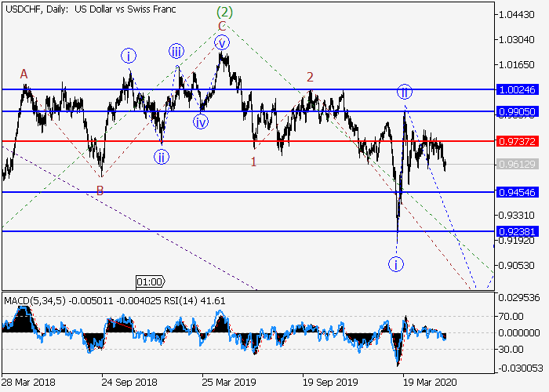The image size is (549, 392).
Task: Select the circled iv wave marker
Action: coord(202,122)
